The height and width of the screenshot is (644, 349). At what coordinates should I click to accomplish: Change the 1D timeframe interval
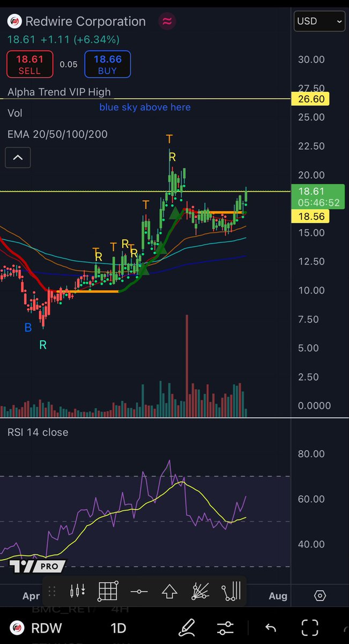(x=118, y=628)
